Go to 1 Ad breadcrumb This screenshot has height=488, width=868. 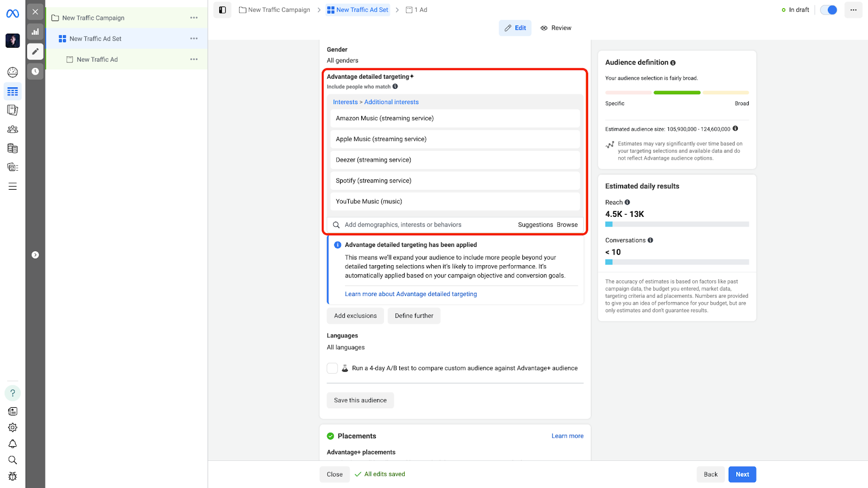(417, 10)
